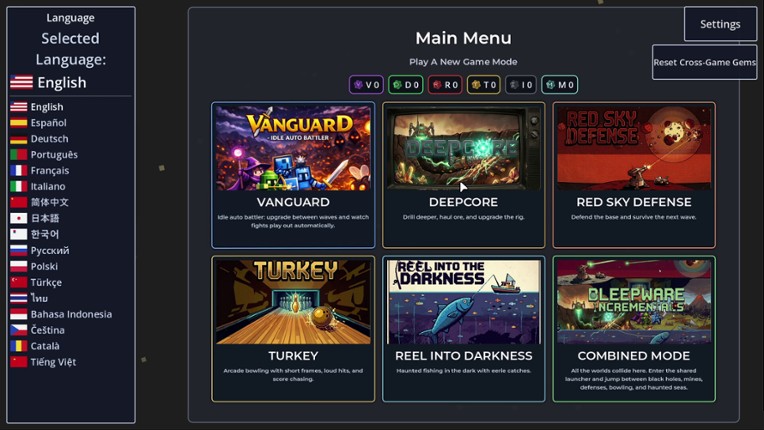
Task: Click the gray I gem counter
Action: coord(521,85)
